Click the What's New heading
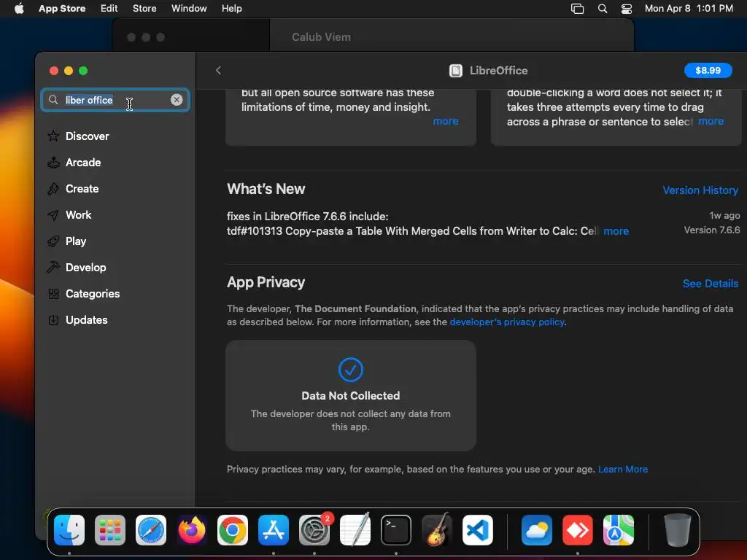This screenshot has height=560, width=747. click(266, 189)
